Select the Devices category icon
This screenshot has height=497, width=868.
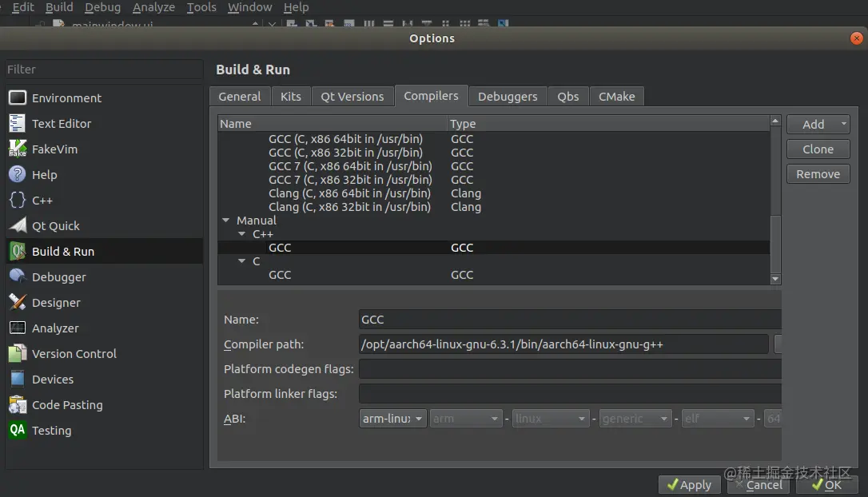(17, 379)
